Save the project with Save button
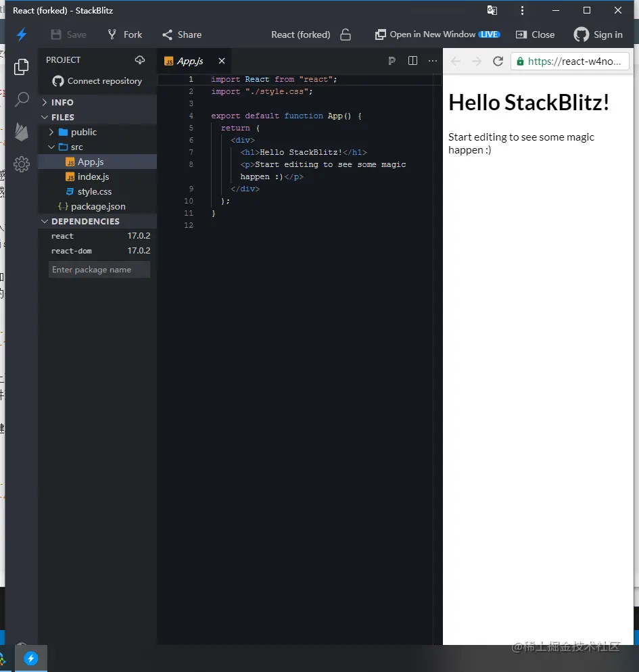639x672 pixels. pyautogui.click(x=68, y=34)
